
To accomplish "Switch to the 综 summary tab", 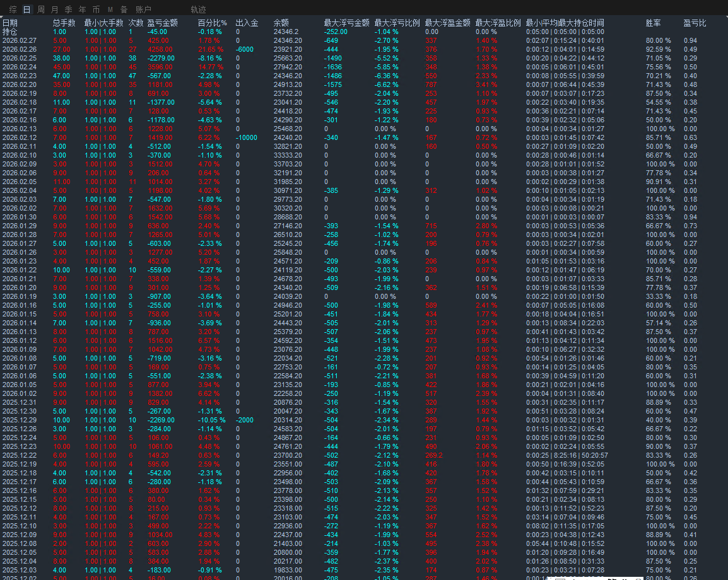I will (13, 9).
